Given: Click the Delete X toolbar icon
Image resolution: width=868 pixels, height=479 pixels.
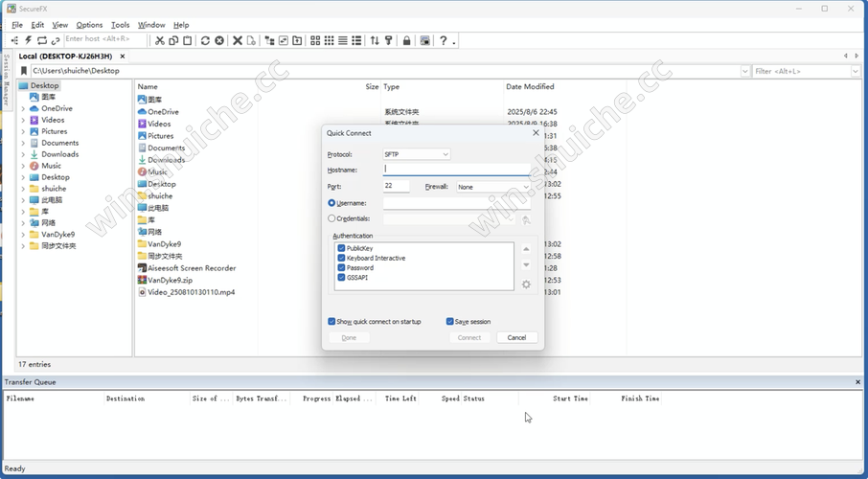Looking at the screenshot, I should point(238,40).
